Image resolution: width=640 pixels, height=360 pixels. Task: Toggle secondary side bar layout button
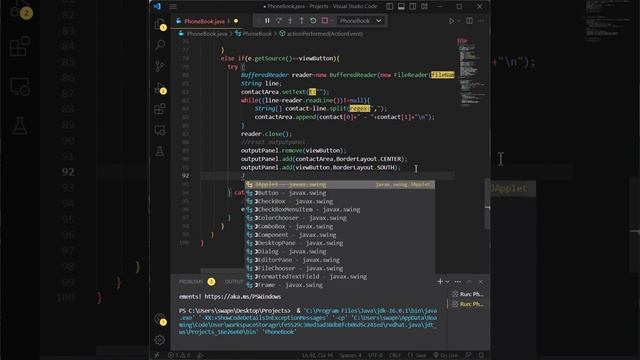click(x=413, y=7)
